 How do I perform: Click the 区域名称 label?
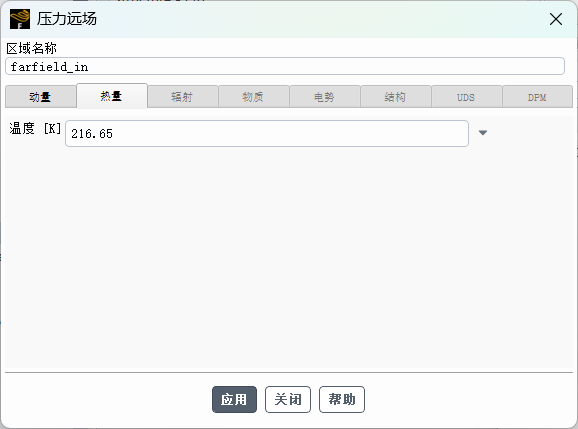pyautogui.click(x=32, y=48)
